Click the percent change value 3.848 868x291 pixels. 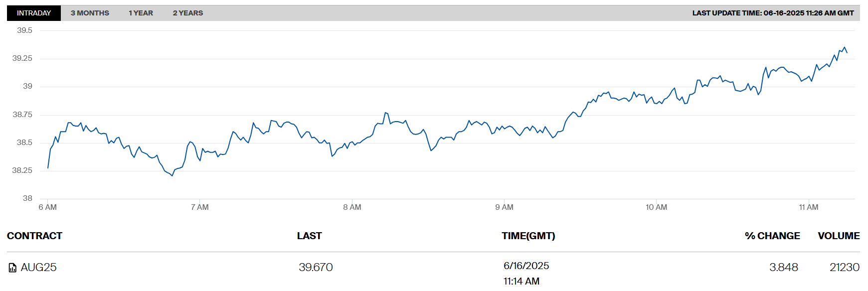(x=783, y=268)
